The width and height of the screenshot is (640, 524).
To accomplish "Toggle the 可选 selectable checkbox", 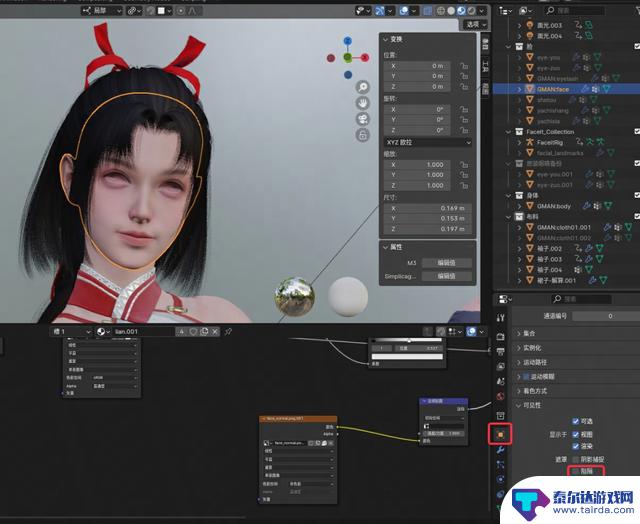I will 576,421.
